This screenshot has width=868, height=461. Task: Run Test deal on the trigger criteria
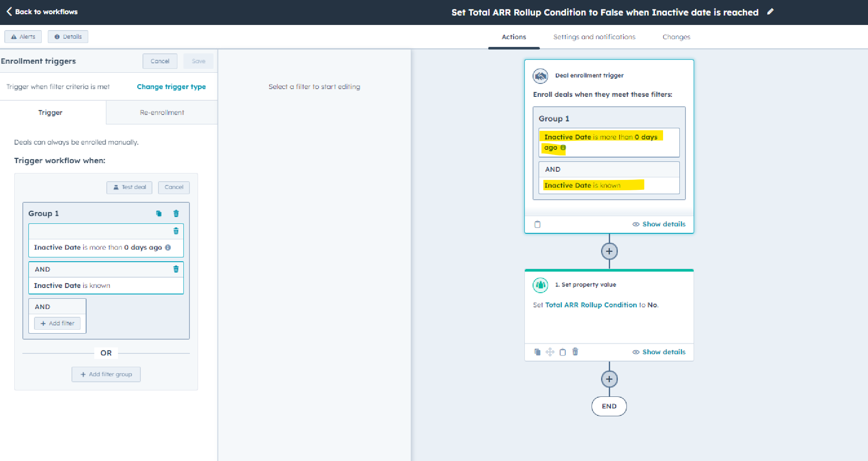pyautogui.click(x=129, y=187)
